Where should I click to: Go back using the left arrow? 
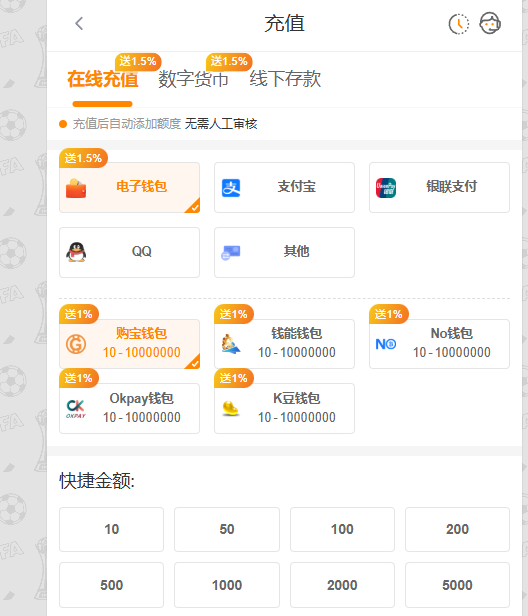(x=79, y=24)
